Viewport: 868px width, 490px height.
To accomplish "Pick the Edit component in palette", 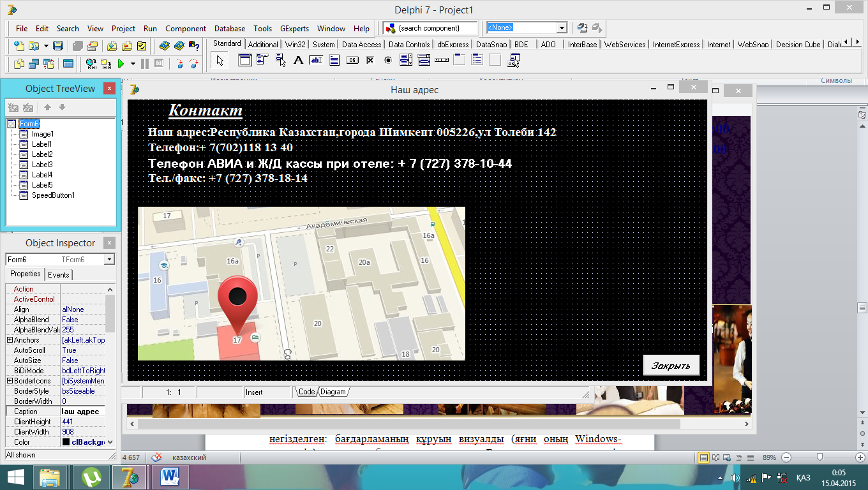I will (x=316, y=61).
